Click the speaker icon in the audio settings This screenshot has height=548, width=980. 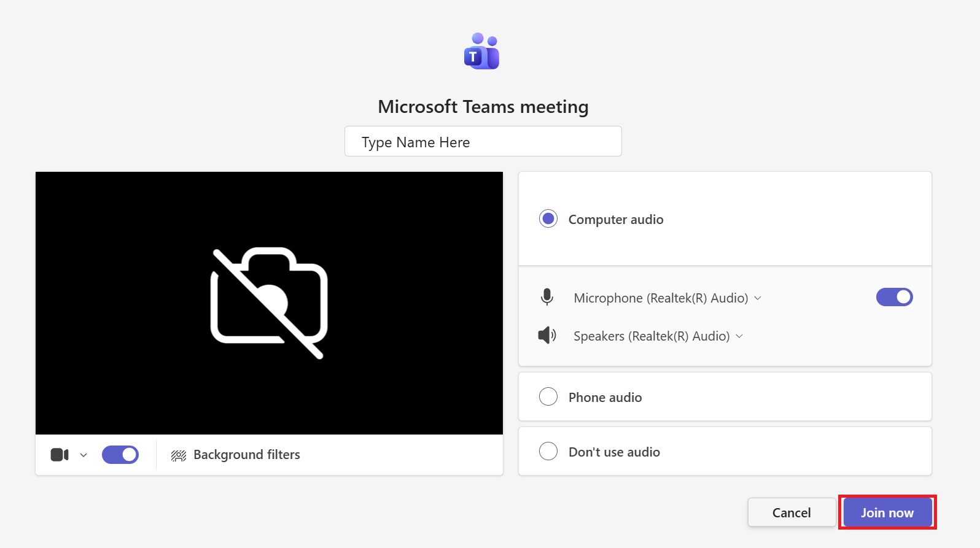(546, 336)
